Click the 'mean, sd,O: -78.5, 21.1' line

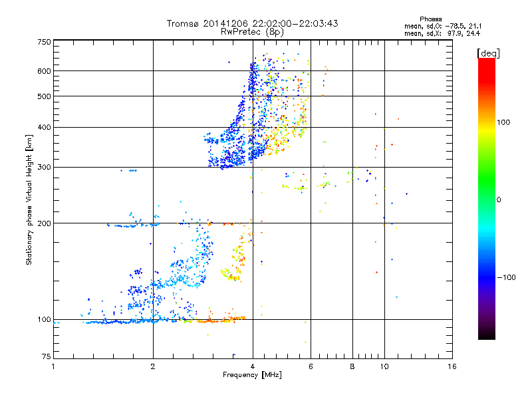(x=443, y=26)
